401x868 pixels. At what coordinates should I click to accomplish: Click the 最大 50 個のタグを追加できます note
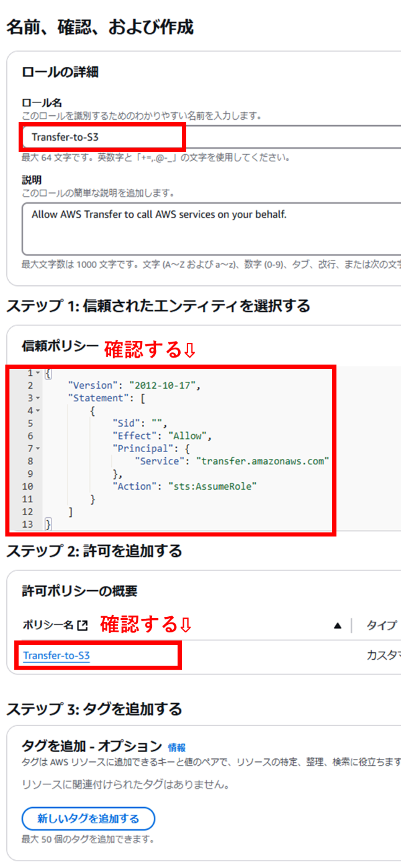(88, 840)
